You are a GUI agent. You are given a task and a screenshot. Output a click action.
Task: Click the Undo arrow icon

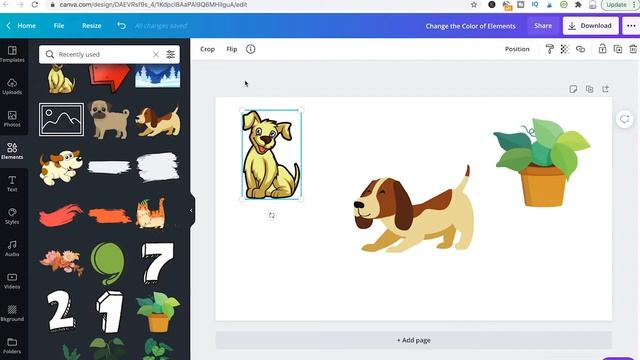[x=121, y=25]
